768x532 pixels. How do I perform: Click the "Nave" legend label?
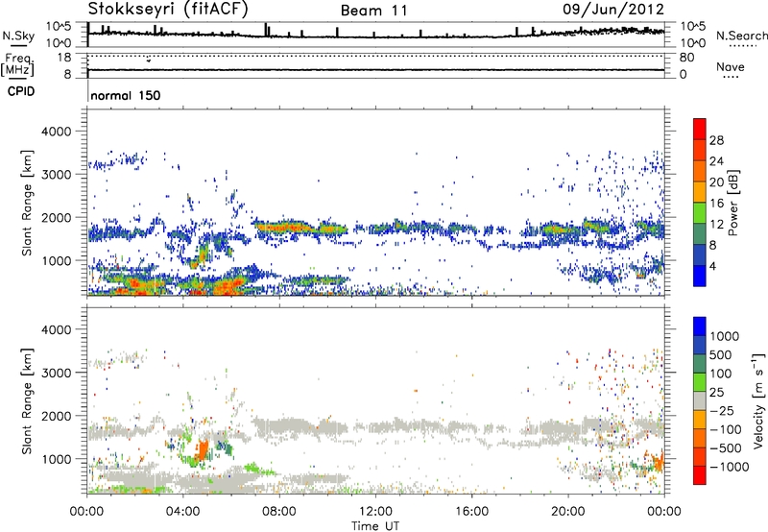coord(731,67)
